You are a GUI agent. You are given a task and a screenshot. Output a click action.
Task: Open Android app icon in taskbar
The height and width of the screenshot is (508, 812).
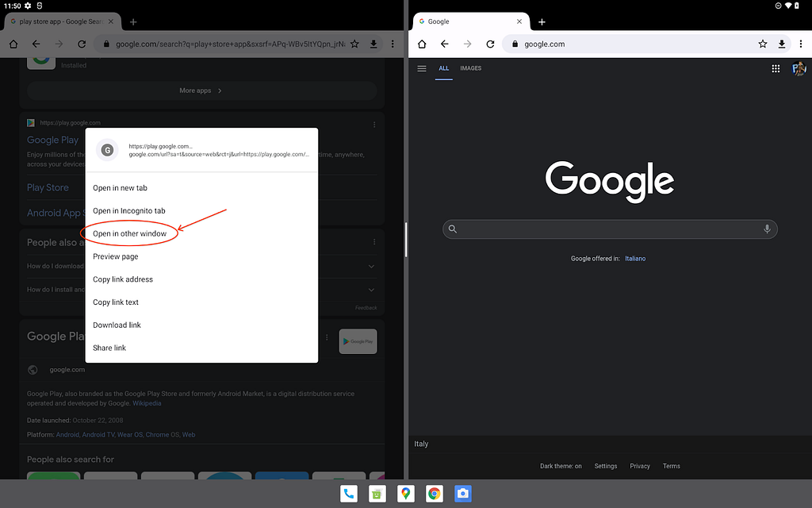[377, 494]
